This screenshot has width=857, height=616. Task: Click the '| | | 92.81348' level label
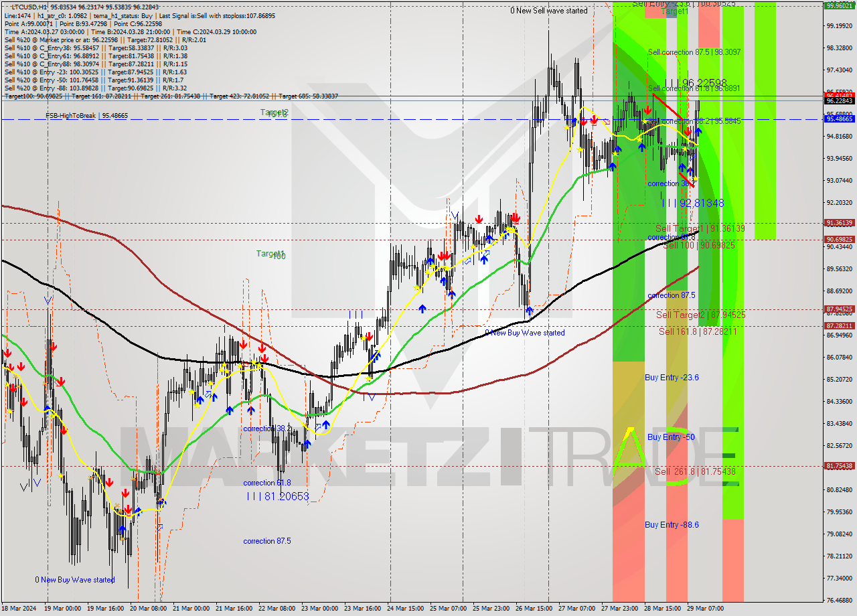pos(692,203)
